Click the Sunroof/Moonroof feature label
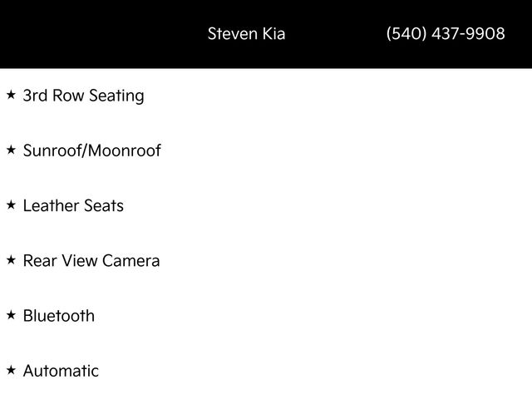This screenshot has width=532, height=399. [x=91, y=150]
